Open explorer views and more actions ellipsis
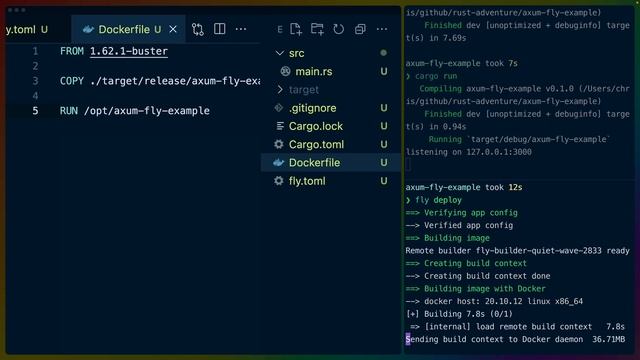This screenshot has height=360, width=640. click(x=382, y=29)
